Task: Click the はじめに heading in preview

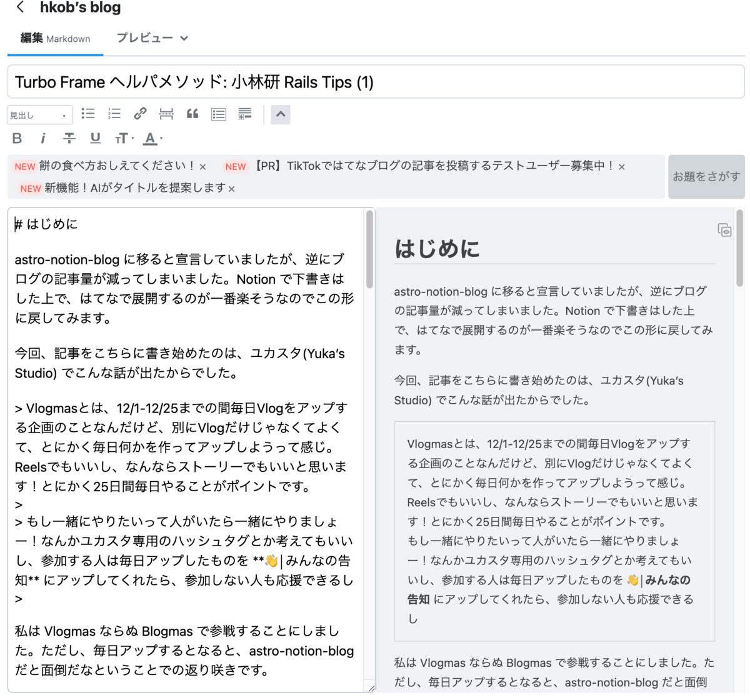Action: [437, 249]
